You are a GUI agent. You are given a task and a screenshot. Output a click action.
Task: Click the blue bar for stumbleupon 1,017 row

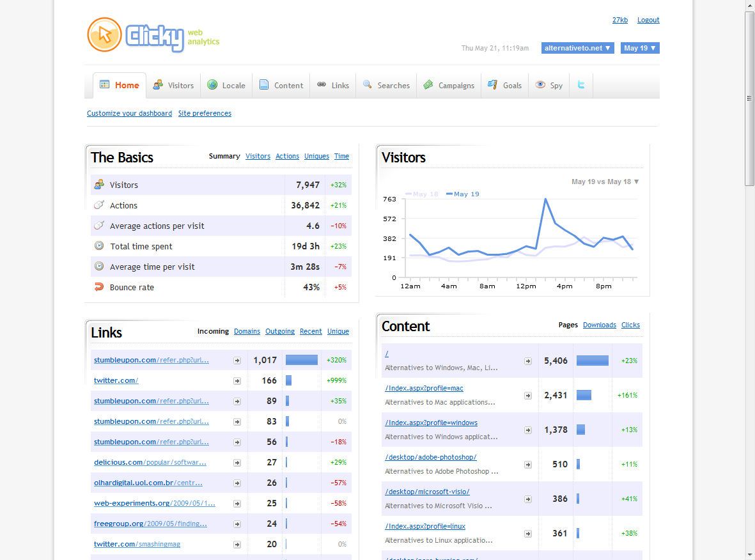[x=301, y=360]
